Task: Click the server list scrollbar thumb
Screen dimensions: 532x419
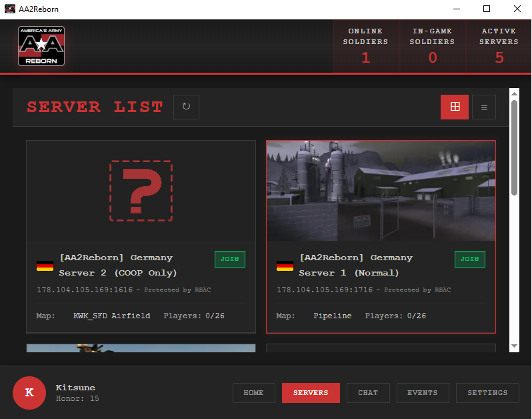Action: [x=515, y=147]
